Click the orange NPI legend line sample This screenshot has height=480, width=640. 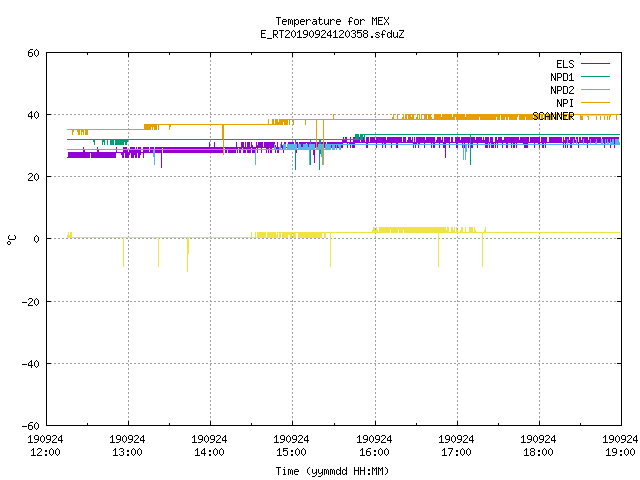point(595,103)
